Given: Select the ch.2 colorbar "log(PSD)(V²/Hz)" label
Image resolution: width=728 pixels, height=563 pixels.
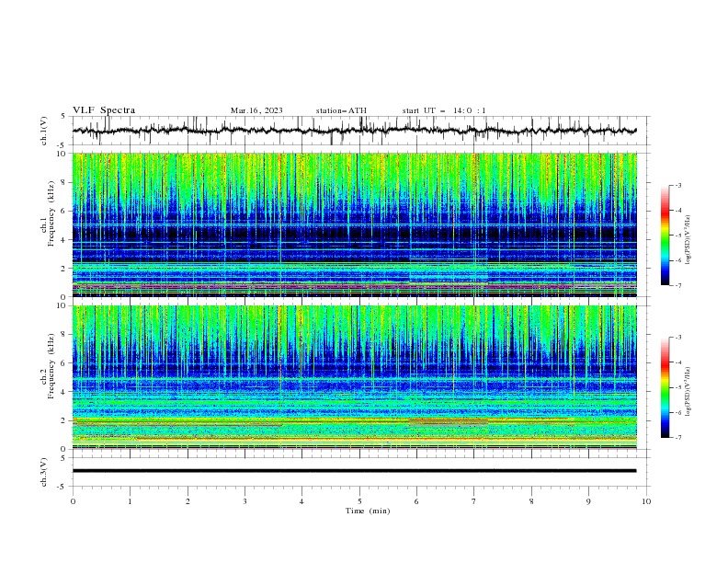Looking at the screenshot, I should [x=688, y=392].
